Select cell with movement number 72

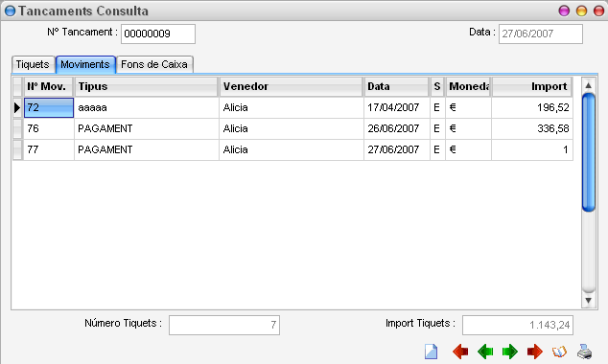pyautogui.click(x=49, y=107)
